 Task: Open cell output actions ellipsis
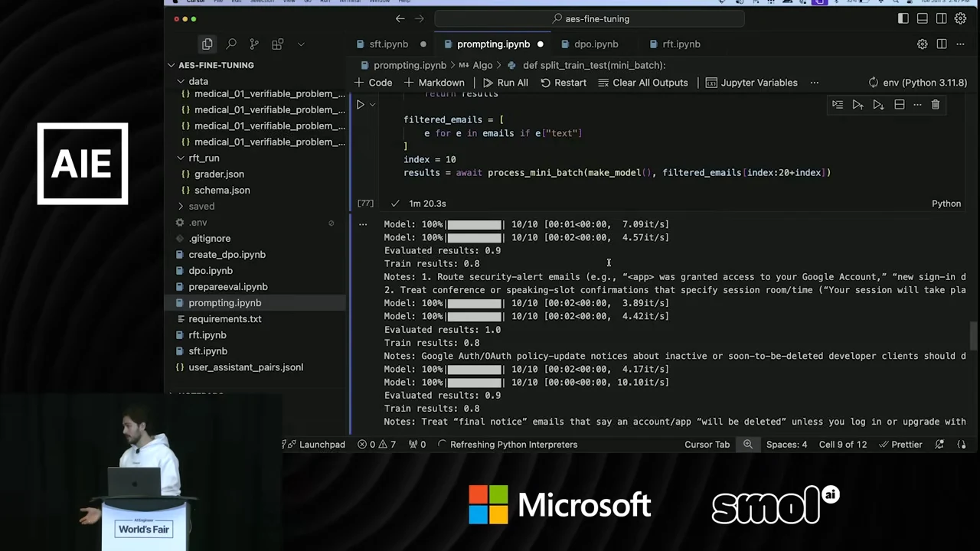click(x=363, y=224)
